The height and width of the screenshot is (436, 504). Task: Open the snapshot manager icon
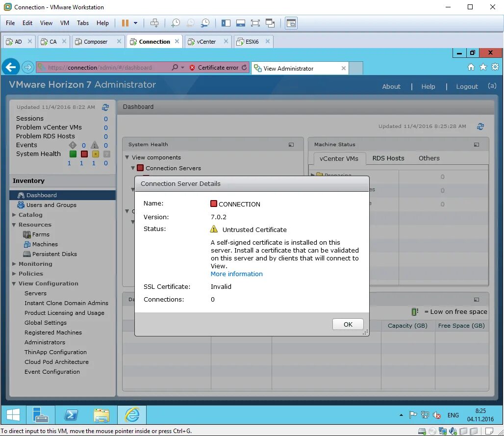click(205, 23)
